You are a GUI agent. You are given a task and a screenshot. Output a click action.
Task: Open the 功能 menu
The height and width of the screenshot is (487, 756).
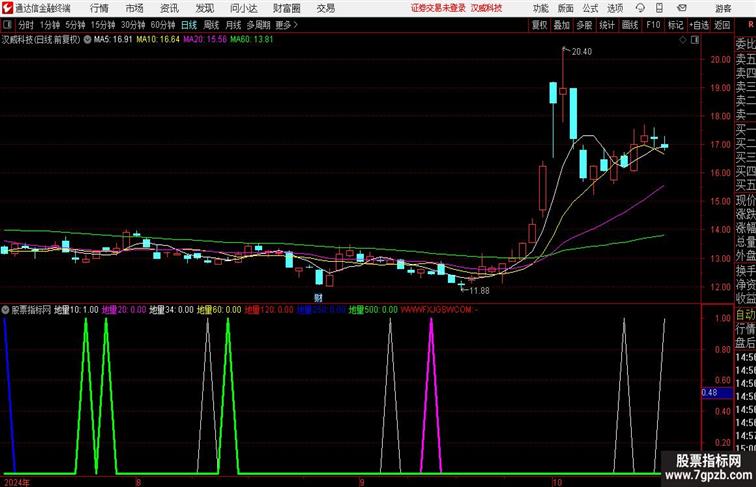click(540, 8)
